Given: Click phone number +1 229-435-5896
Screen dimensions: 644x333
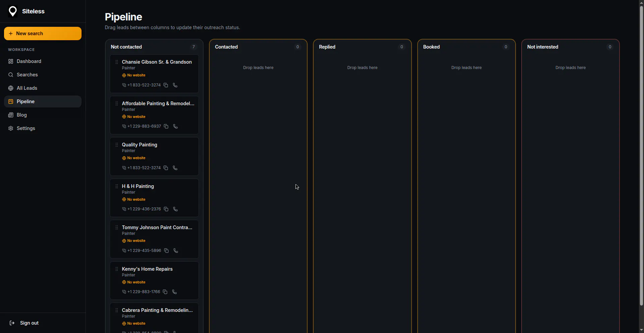Looking at the screenshot, I should pyautogui.click(x=144, y=251).
